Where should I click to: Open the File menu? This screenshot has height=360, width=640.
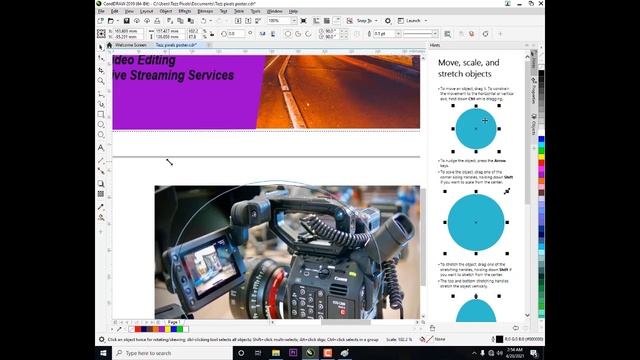click(x=101, y=11)
